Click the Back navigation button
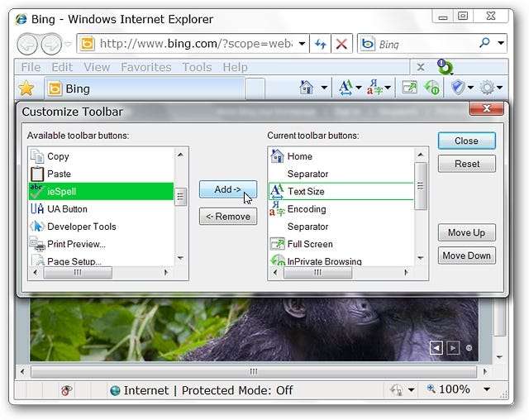The width and height of the screenshot is (529, 420). tap(27, 44)
